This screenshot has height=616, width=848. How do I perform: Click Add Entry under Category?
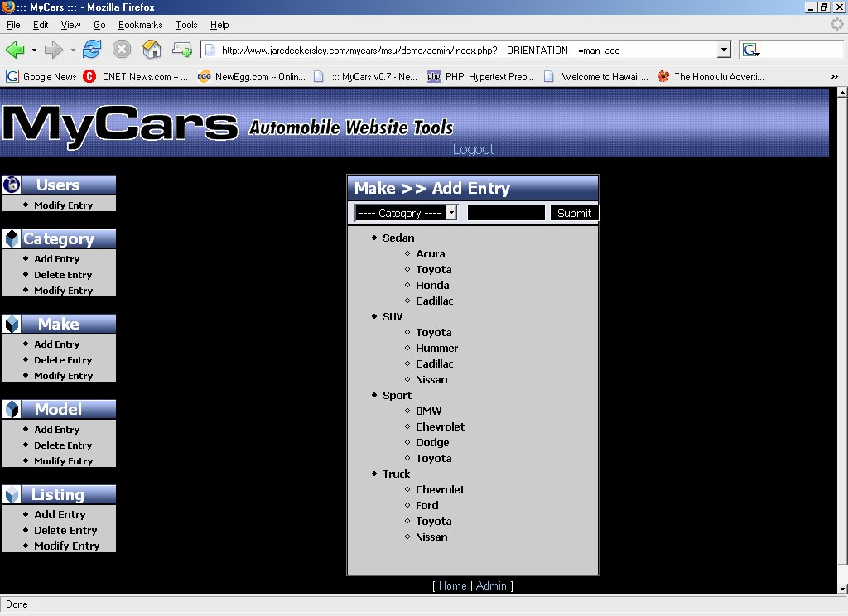pos(57,259)
